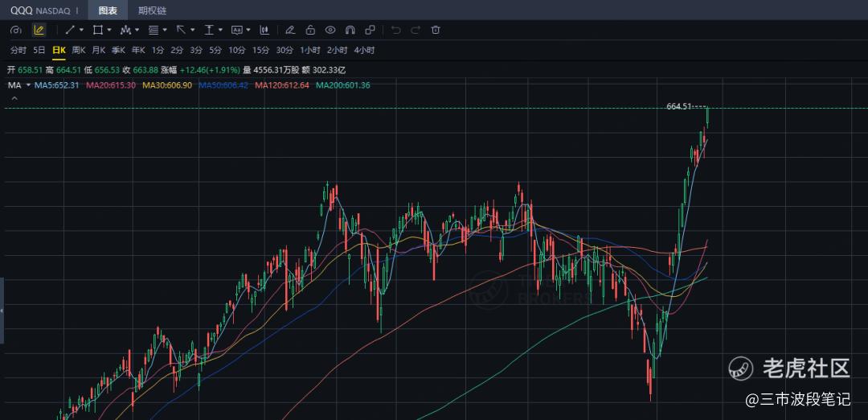Click the latest green candlestick at the high
The height and width of the screenshot is (420, 868).
point(707,117)
